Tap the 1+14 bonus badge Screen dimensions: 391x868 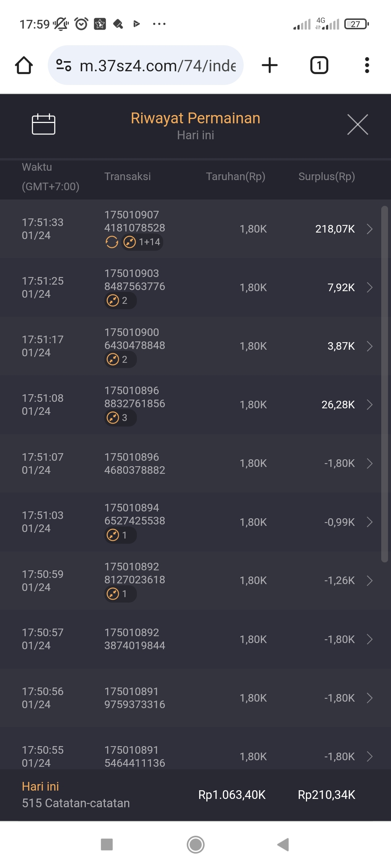142,242
